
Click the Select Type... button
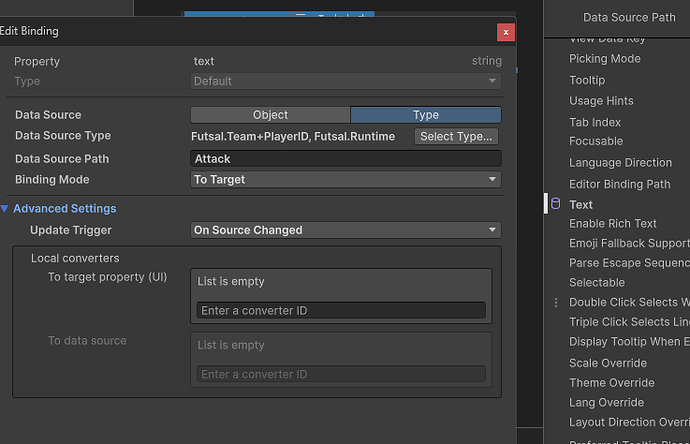click(x=456, y=136)
